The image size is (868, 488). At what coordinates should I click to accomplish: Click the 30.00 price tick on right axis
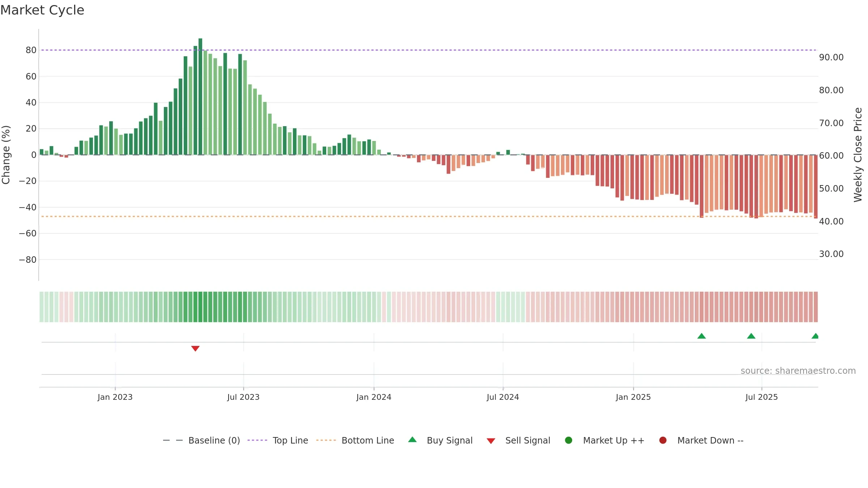click(x=831, y=254)
